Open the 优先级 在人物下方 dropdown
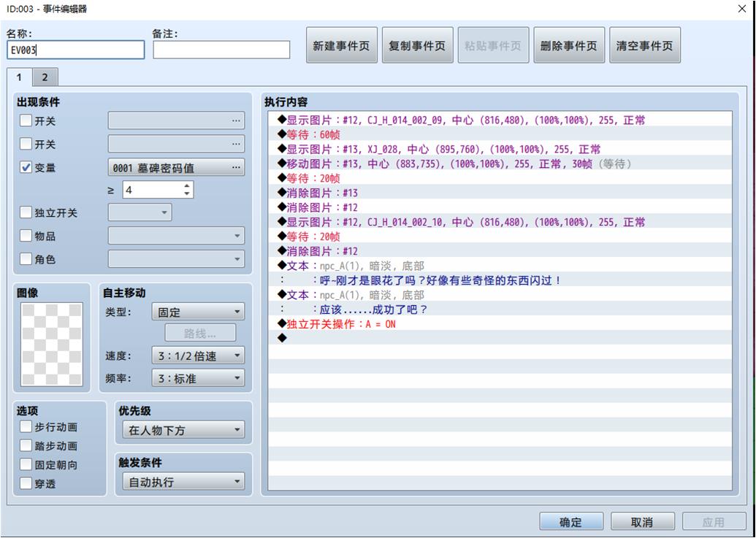This screenshot has width=756, height=538. click(x=183, y=430)
